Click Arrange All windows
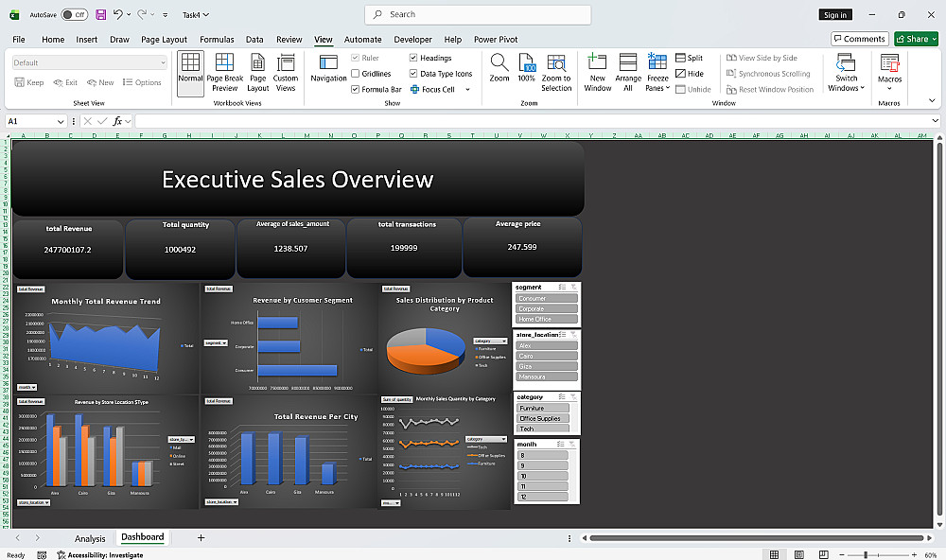The width and height of the screenshot is (946, 560). [627, 73]
